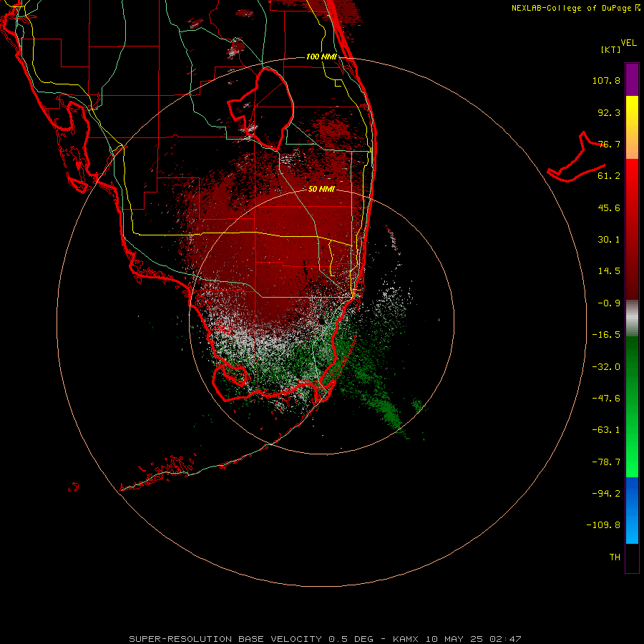Click the -32.0 velocity scale value
Viewport: 644px width, 644px height.
[x=606, y=367]
